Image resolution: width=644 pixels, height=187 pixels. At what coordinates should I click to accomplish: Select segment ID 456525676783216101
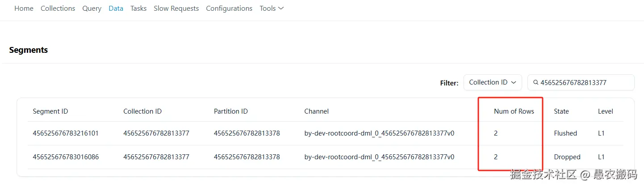(x=66, y=133)
